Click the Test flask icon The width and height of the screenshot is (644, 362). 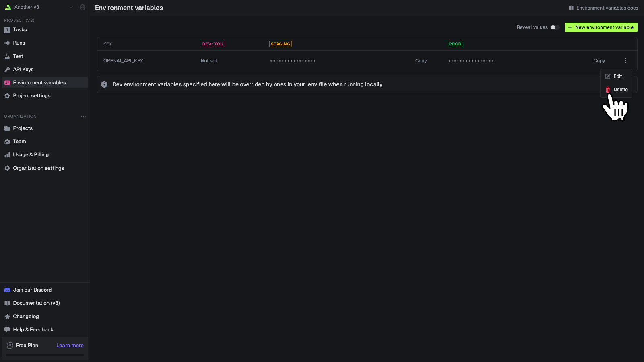7,56
